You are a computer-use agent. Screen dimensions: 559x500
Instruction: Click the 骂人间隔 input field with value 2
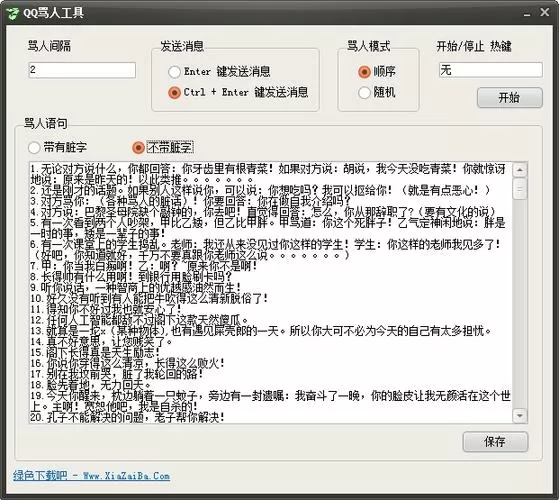[82, 70]
